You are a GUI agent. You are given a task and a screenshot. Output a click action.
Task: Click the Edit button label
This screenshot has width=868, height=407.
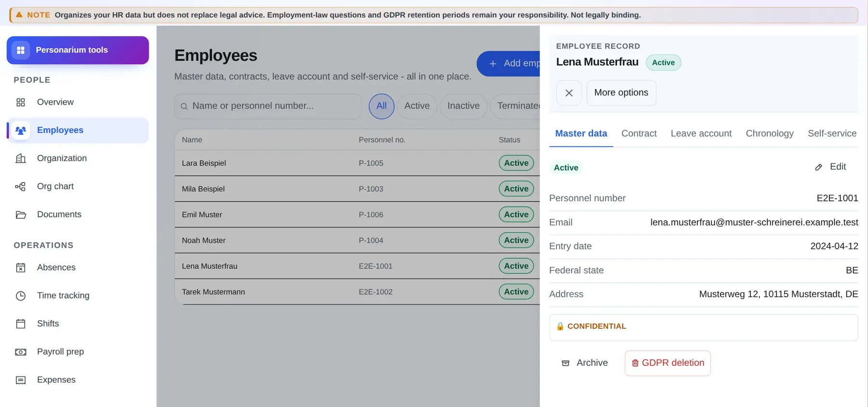(838, 167)
